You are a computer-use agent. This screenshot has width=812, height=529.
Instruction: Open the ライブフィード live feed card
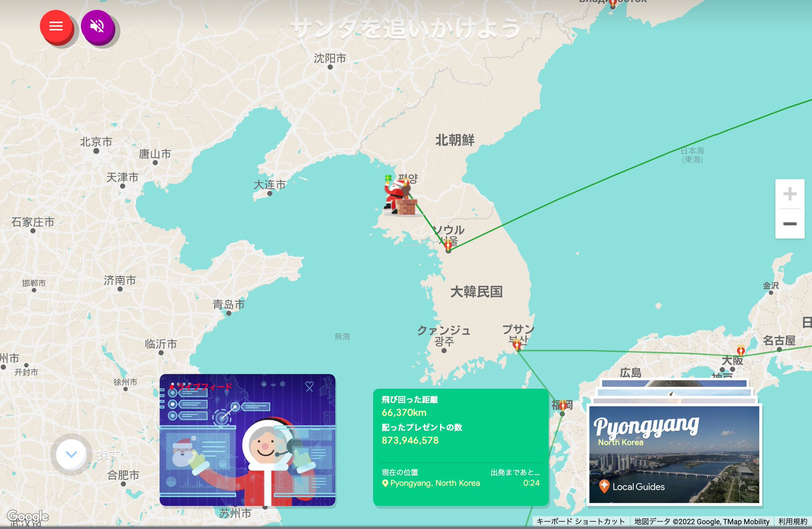coord(247,440)
